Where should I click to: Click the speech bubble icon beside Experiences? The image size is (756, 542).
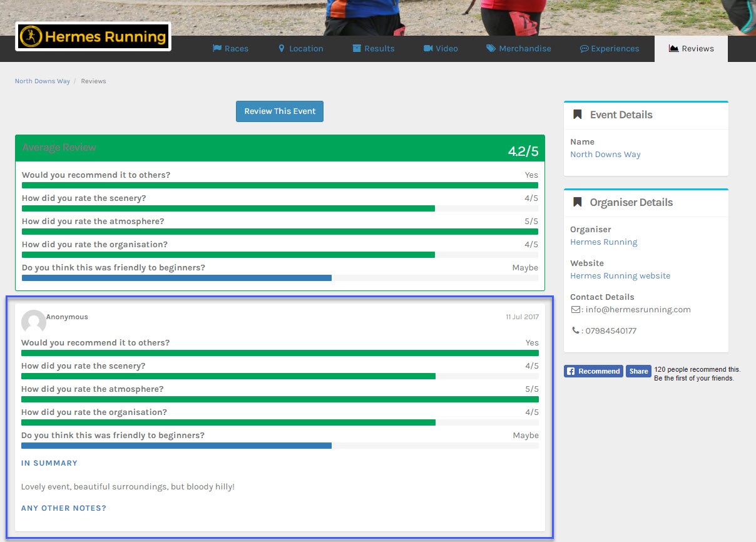point(584,48)
